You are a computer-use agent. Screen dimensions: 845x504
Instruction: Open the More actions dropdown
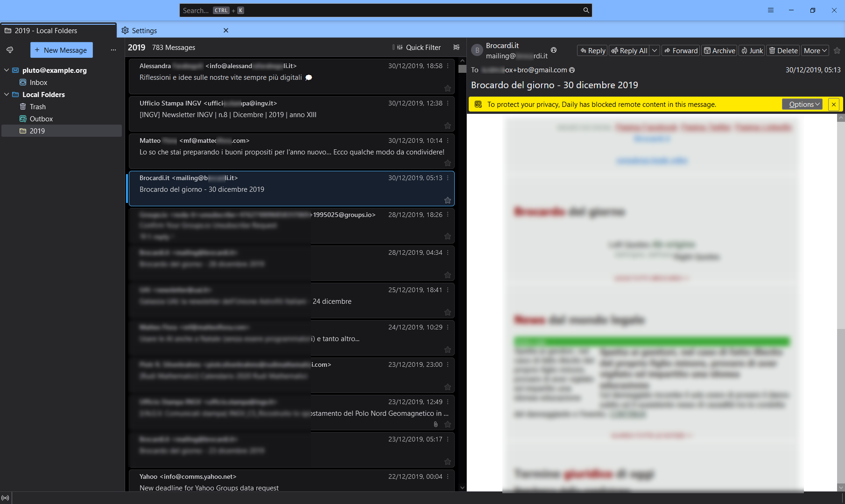pyautogui.click(x=815, y=50)
